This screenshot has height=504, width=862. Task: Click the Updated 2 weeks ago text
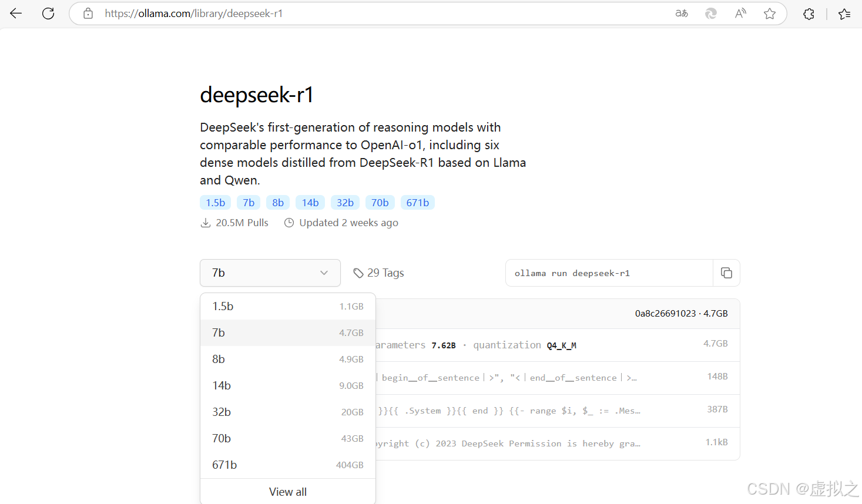pyautogui.click(x=349, y=223)
